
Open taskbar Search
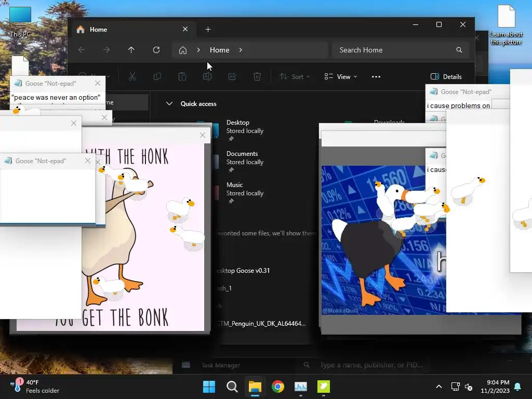click(232, 387)
